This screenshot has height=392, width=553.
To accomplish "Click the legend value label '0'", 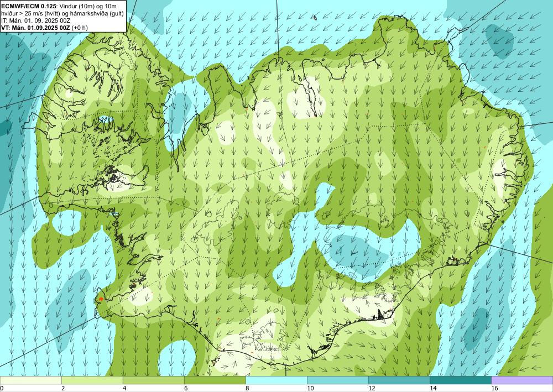I will pyautogui.click(x=2, y=388).
